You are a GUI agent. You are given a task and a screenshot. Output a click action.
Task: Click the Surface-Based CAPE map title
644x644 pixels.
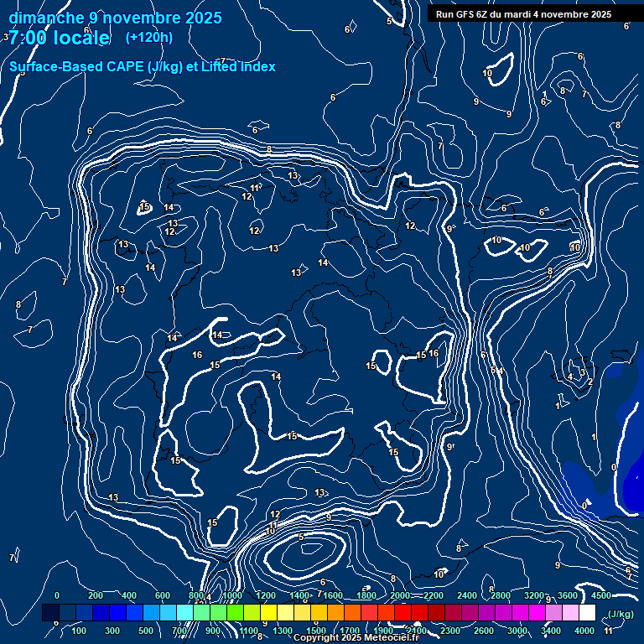coord(143,67)
